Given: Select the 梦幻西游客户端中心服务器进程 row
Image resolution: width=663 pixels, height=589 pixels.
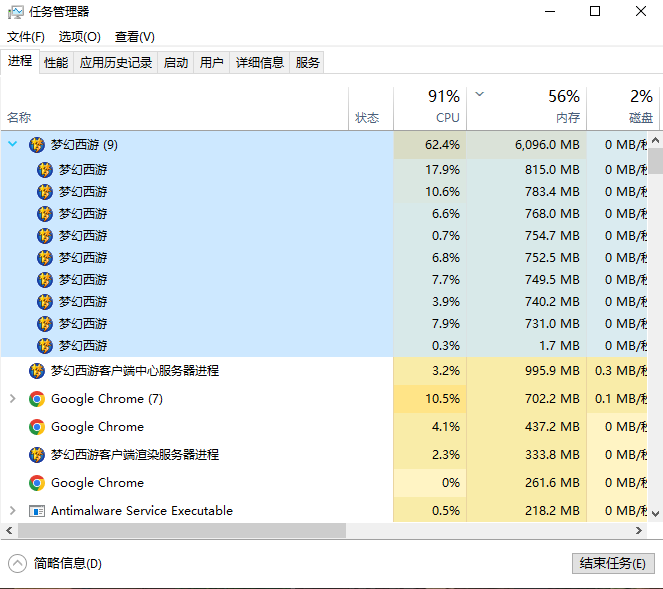Looking at the screenshot, I should tap(324, 371).
